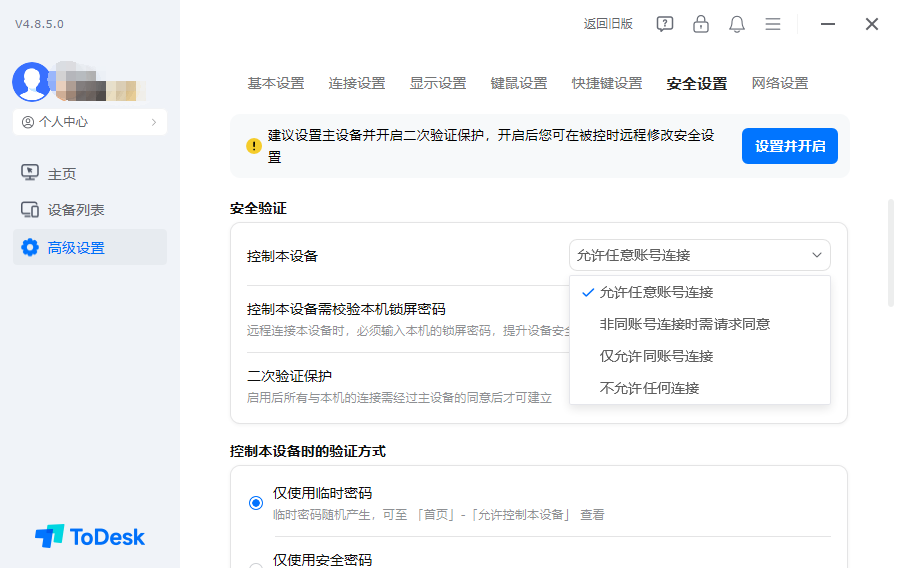Collapse the 控制本设备 dropdown box
The height and width of the screenshot is (568, 900).
699,255
